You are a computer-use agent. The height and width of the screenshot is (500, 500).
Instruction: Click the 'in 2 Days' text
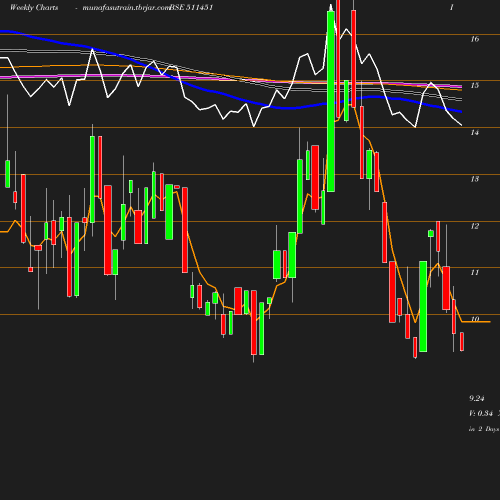pyautogui.click(x=484, y=429)
